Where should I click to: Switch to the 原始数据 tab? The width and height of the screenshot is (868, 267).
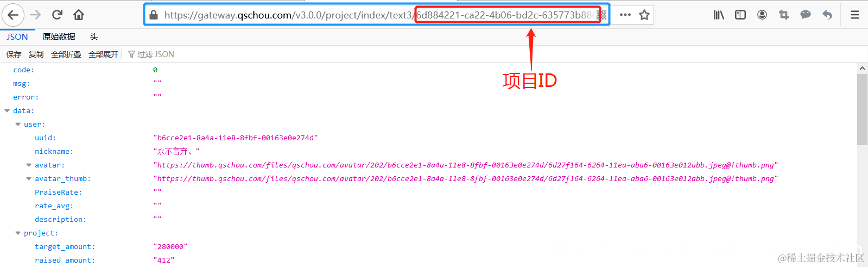[59, 37]
